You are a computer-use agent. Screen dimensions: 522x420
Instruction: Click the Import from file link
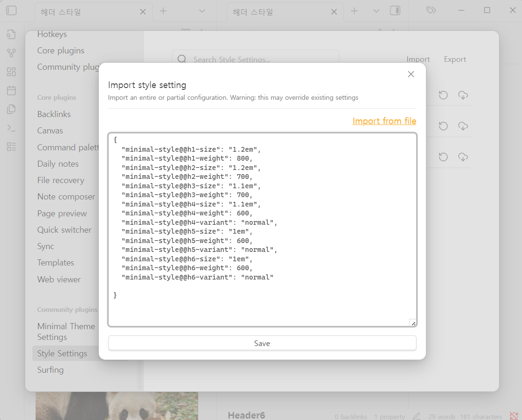pos(384,121)
